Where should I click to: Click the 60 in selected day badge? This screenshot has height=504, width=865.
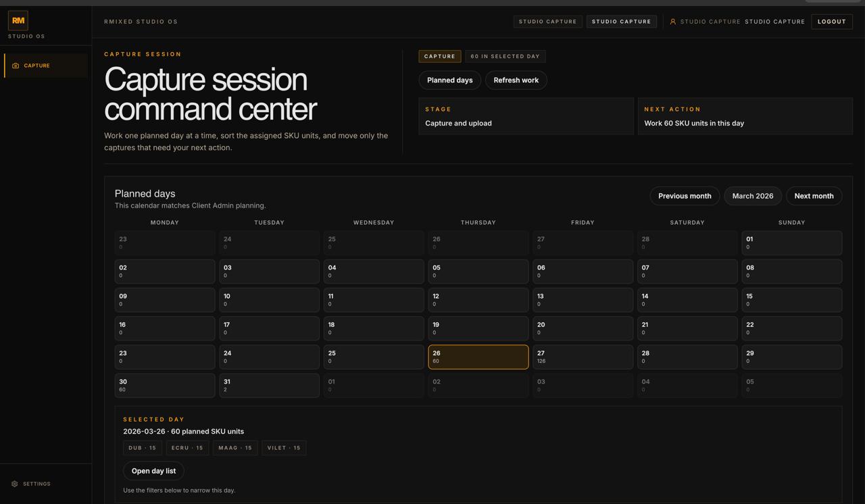pyautogui.click(x=505, y=56)
